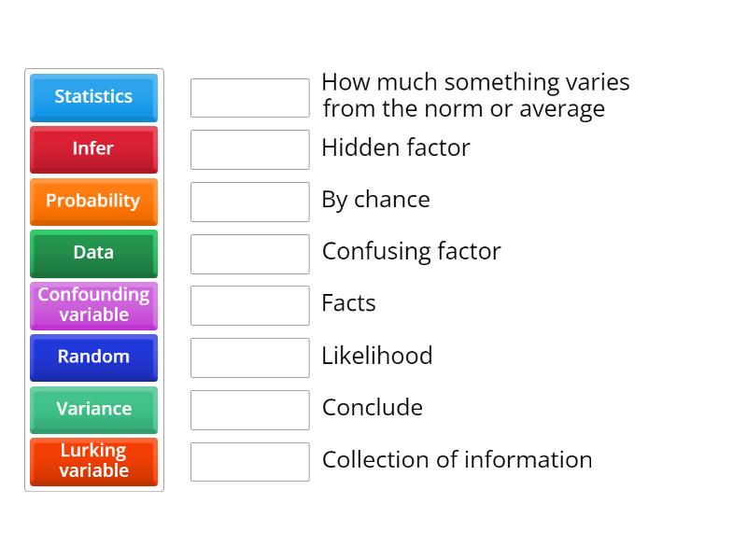Click the box next to varies from norm definition

click(249, 97)
